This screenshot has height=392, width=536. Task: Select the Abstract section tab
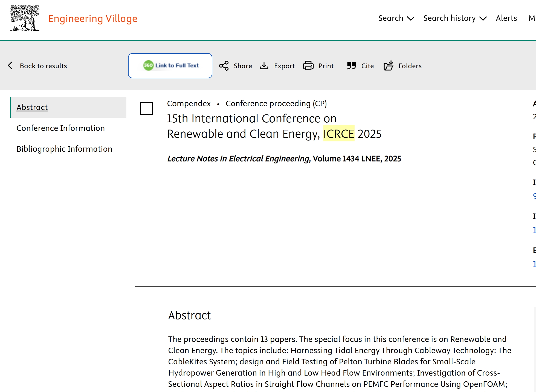click(x=32, y=107)
